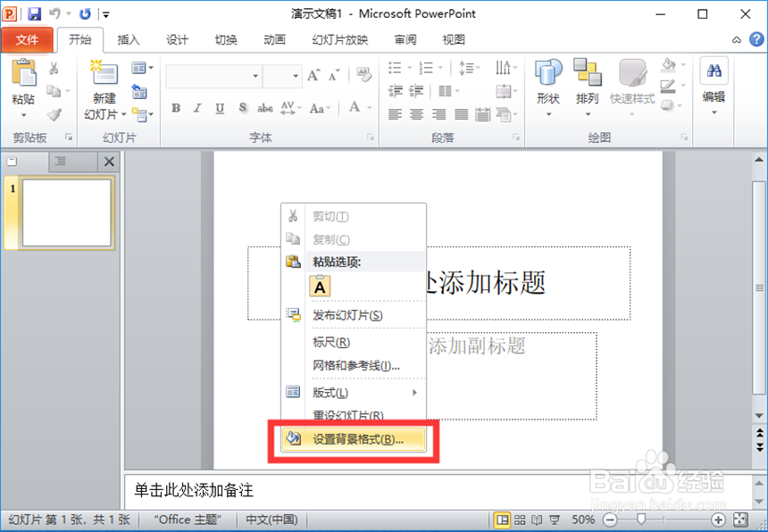Select slide 1 thumbnail in panel

coord(67,213)
